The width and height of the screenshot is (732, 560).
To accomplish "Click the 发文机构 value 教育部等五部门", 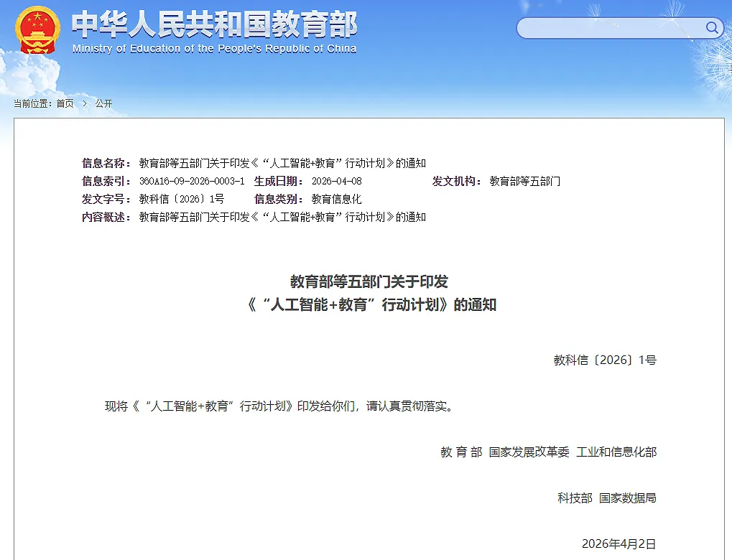I will 524,181.
